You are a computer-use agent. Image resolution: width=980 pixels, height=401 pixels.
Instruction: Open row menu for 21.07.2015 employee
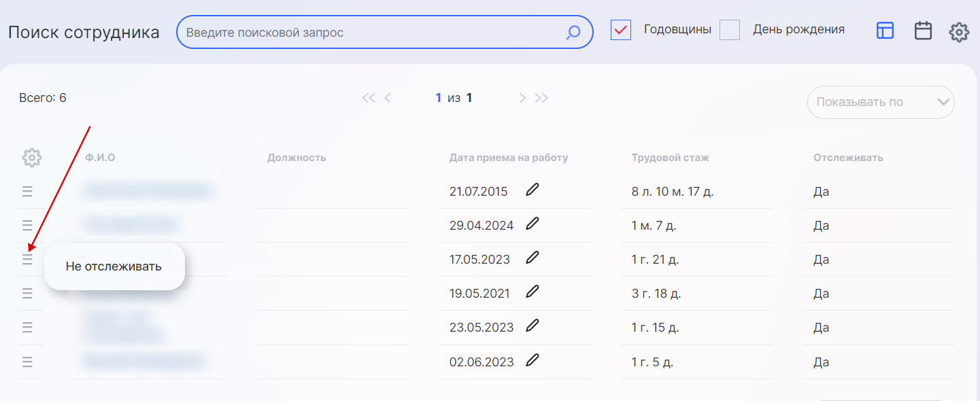tap(27, 192)
